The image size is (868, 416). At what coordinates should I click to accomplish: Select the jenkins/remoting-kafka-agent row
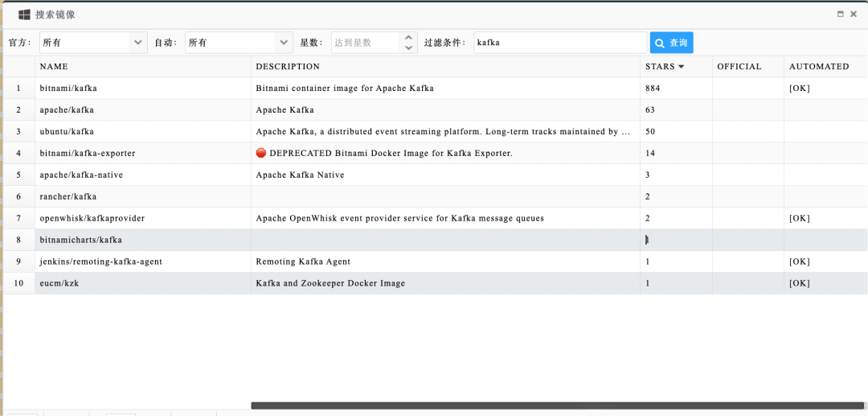pos(434,262)
